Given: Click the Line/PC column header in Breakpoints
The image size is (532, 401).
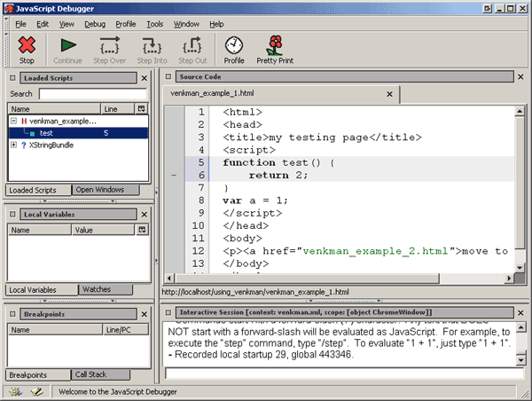Looking at the screenshot, I should 126,330.
